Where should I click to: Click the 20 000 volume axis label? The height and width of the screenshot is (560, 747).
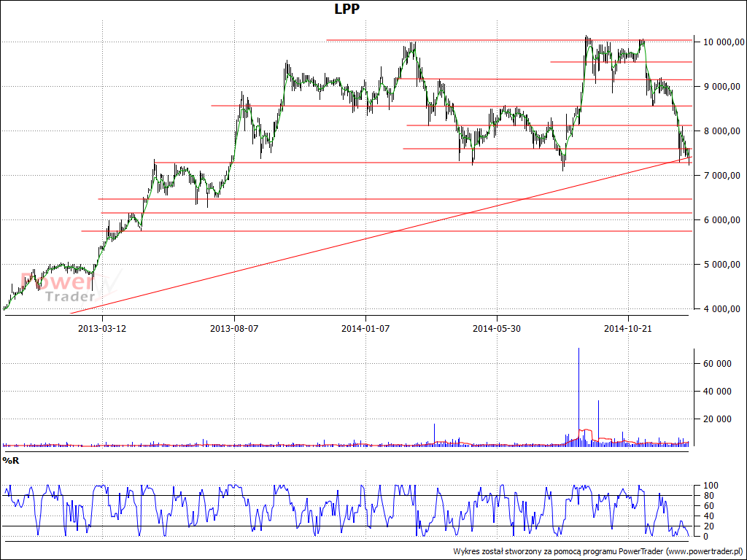(x=717, y=419)
